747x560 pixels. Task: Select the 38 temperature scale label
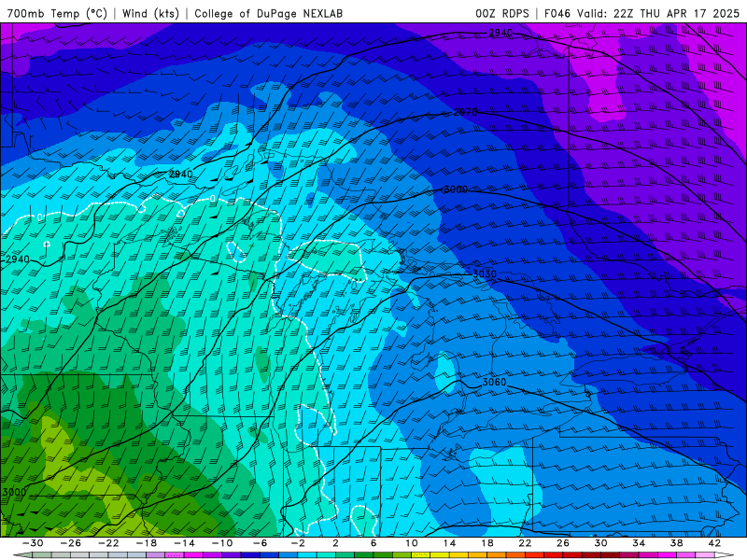(x=676, y=543)
